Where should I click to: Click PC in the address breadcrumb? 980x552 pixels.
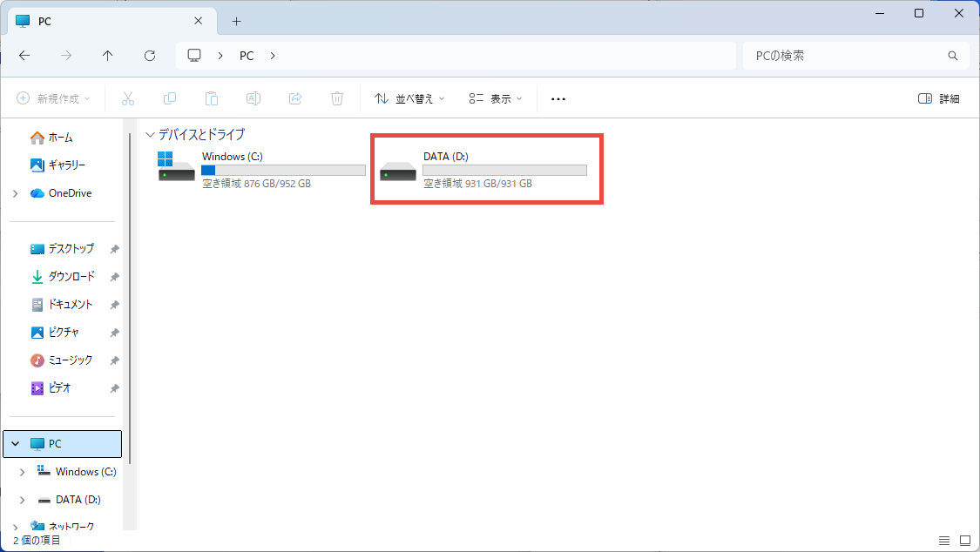[x=247, y=56]
